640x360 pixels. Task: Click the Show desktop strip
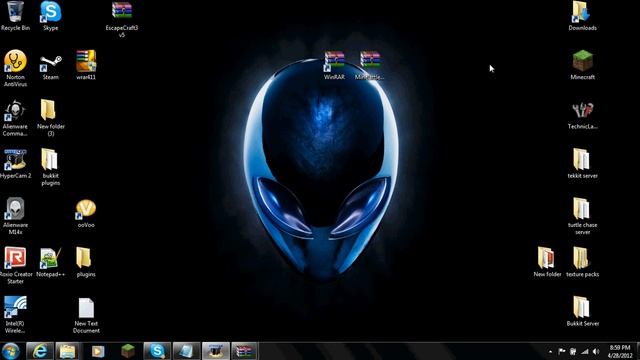[637, 351]
